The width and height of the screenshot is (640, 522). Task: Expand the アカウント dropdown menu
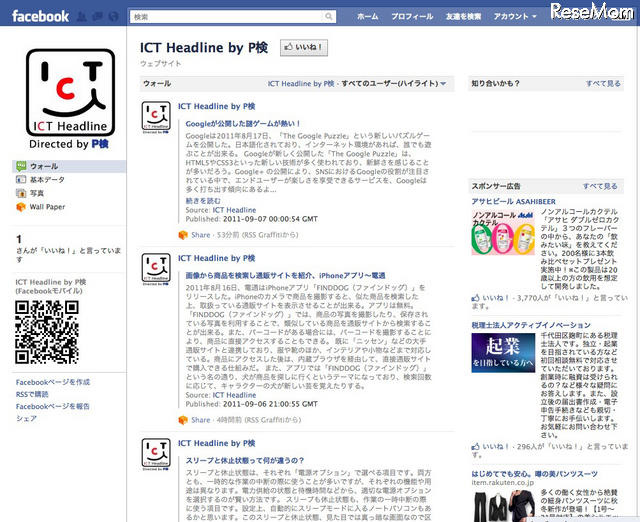pyautogui.click(x=514, y=16)
